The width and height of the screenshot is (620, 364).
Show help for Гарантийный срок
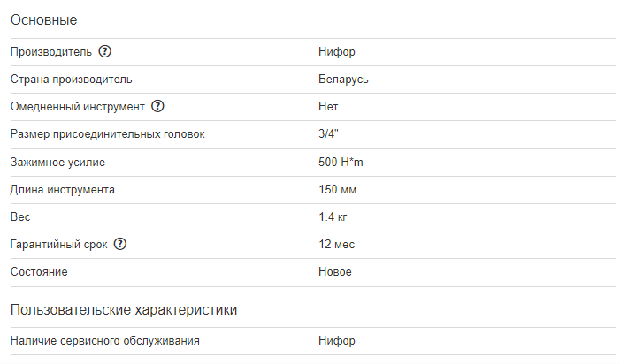pos(121,245)
